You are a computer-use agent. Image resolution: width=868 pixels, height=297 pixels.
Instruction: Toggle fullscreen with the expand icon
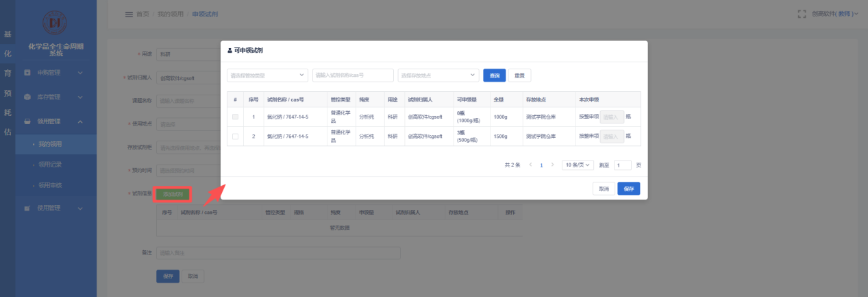802,14
